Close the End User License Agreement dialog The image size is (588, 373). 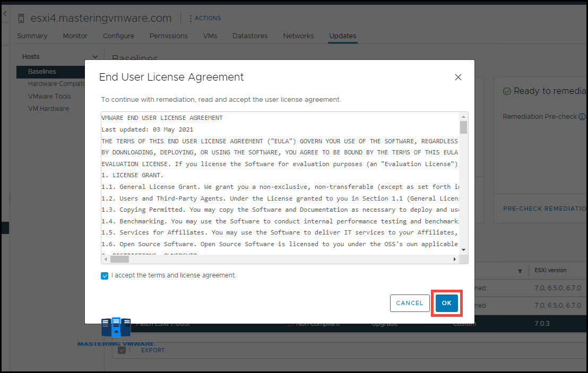pos(458,77)
